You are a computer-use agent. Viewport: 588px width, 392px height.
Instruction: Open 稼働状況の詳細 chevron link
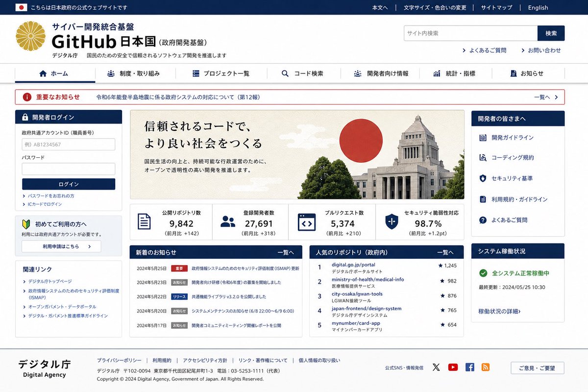(499, 311)
